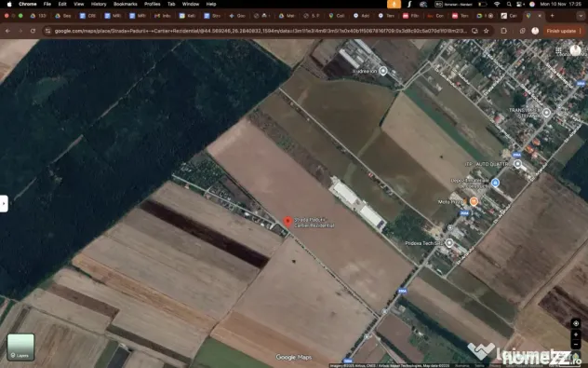
Task: Open the History menu
Action: point(99,4)
